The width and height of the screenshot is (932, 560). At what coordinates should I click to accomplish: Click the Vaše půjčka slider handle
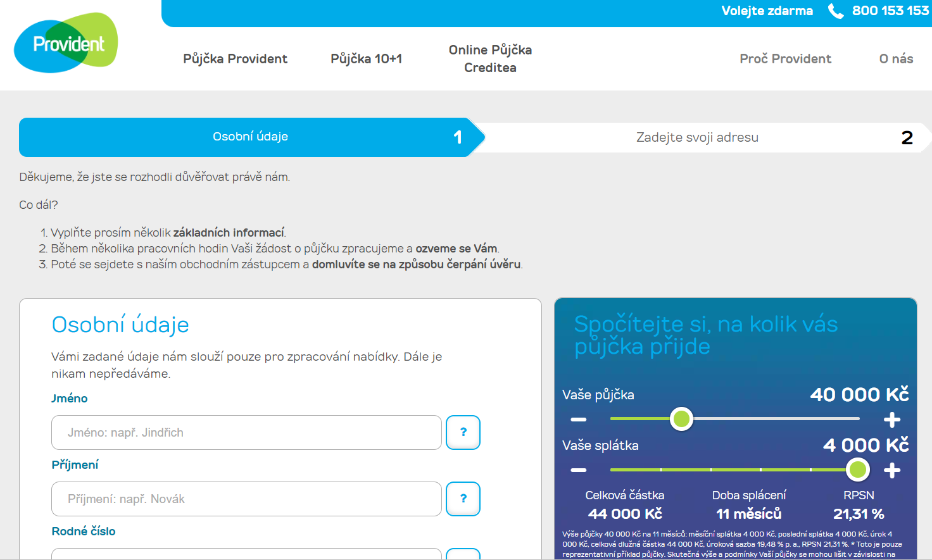click(x=681, y=419)
